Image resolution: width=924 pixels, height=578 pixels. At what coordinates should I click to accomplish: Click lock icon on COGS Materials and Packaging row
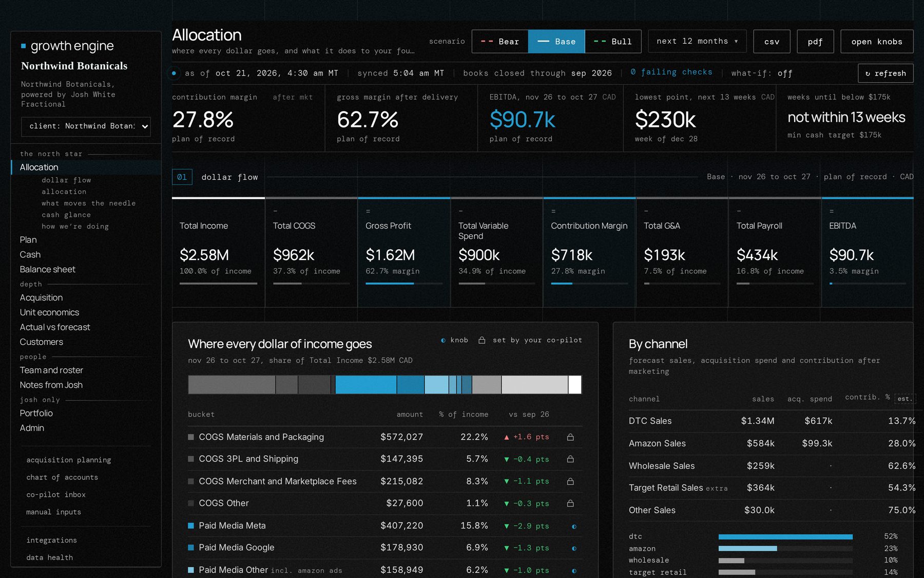pos(570,437)
